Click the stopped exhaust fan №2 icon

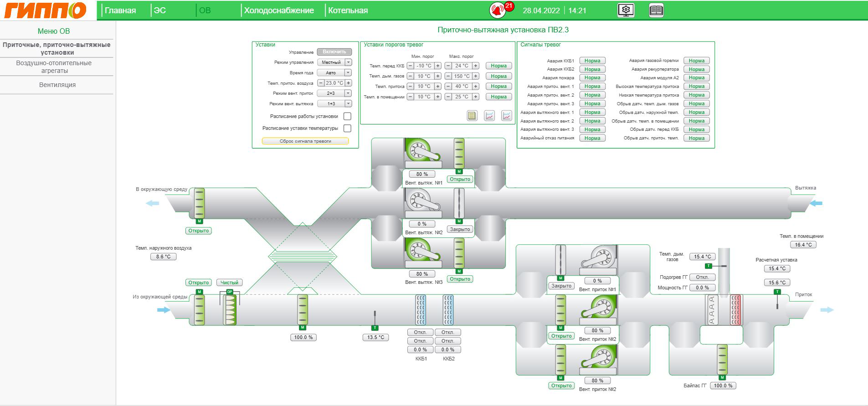coord(422,202)
